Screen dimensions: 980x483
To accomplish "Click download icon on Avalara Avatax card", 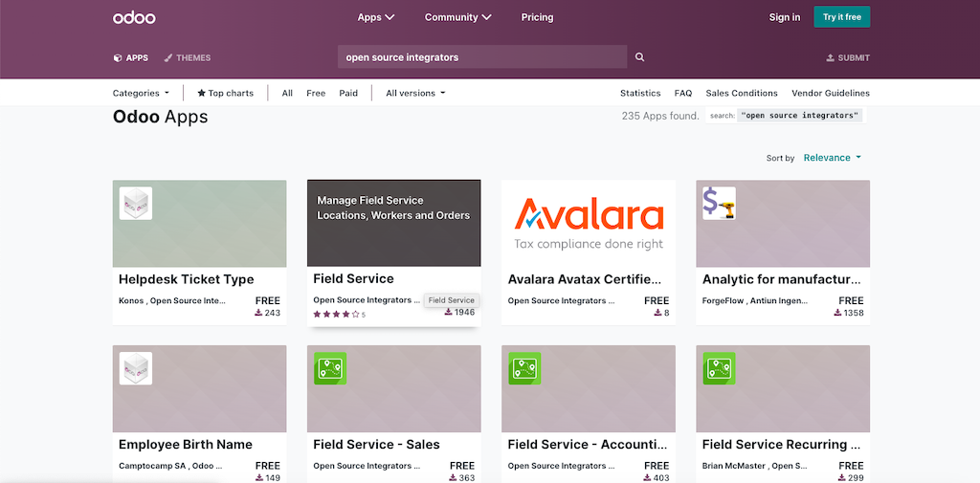I will click(657, 313).
